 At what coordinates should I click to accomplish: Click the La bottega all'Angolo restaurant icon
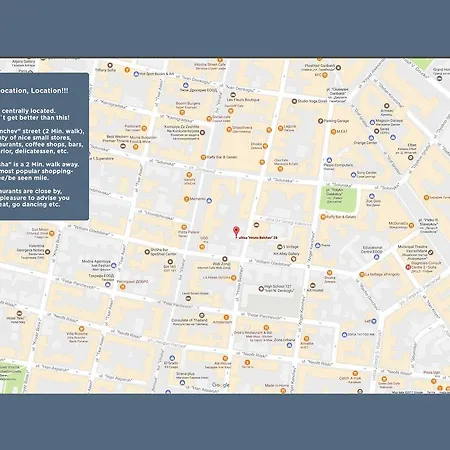point(362,274)
